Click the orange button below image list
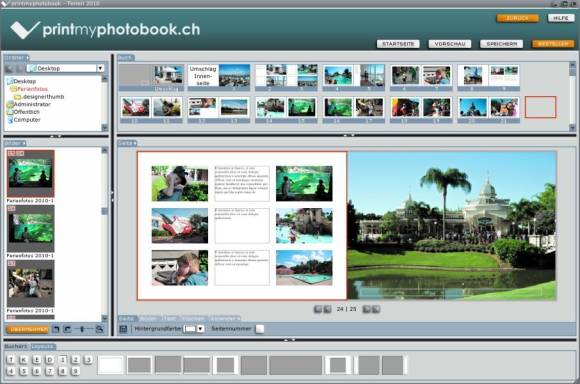 point(27,329)
